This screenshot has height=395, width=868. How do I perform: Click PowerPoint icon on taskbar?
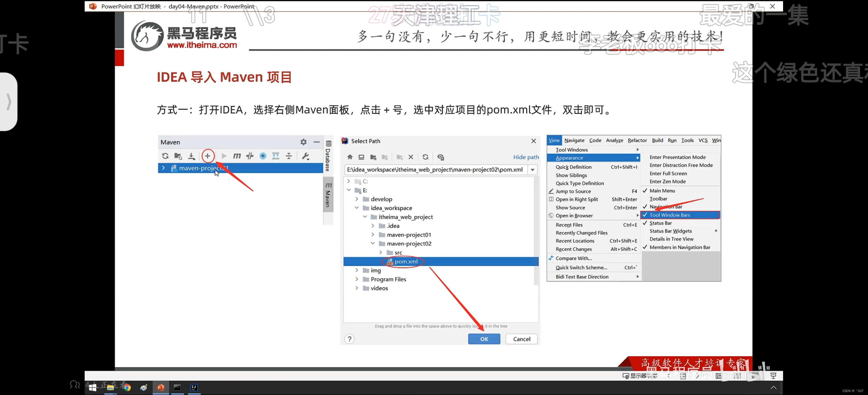(161, 388)
